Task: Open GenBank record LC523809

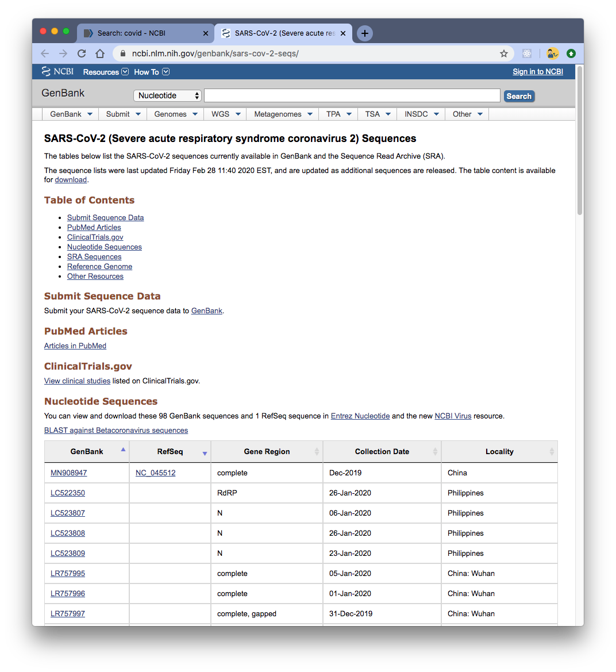Action: (68, 553)
